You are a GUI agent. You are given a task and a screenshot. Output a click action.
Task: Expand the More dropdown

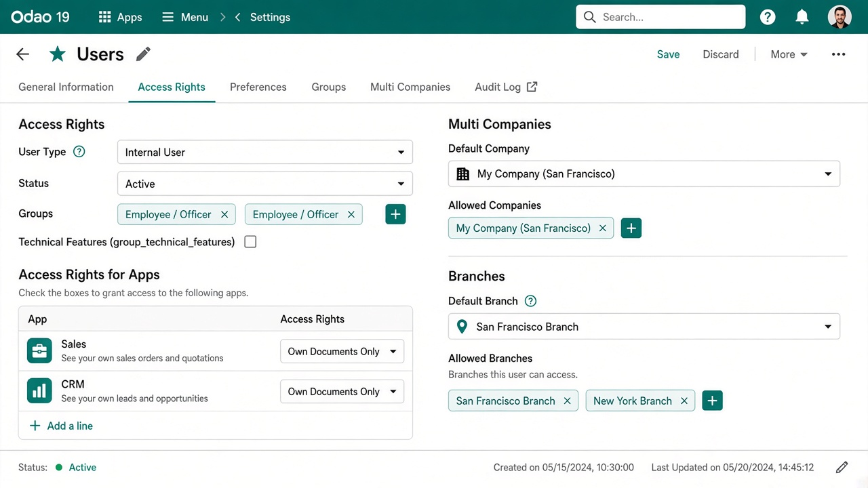tap(789, 54)
